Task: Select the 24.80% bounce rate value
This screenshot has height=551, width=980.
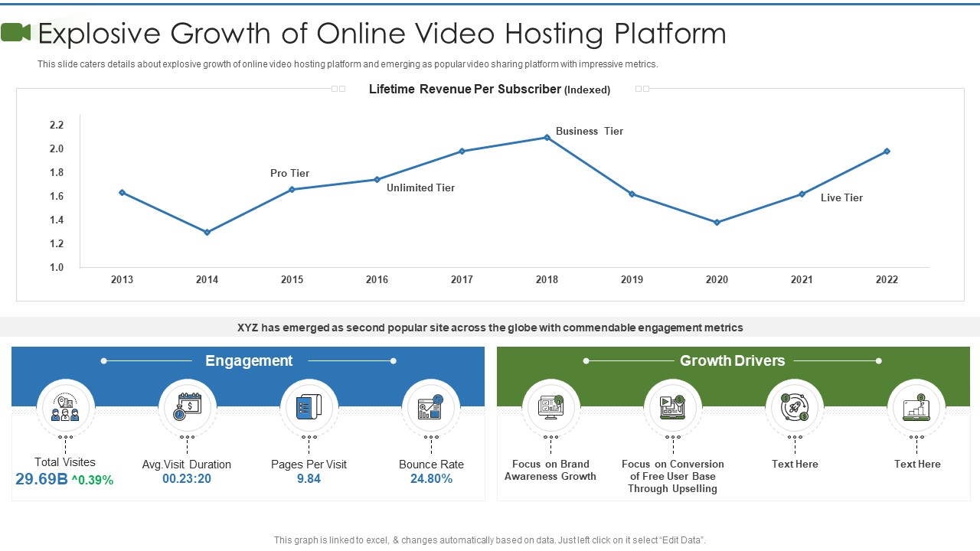Action: point(431,479)
